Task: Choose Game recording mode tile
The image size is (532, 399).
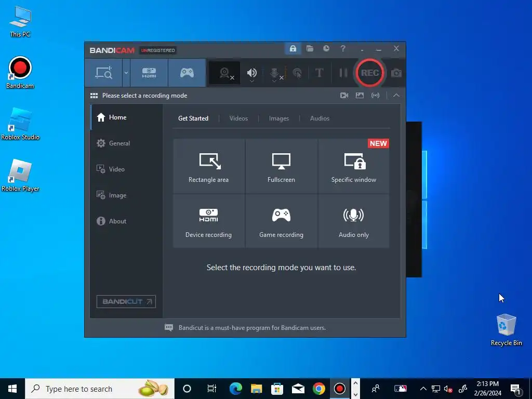Action: coord(281,221)
